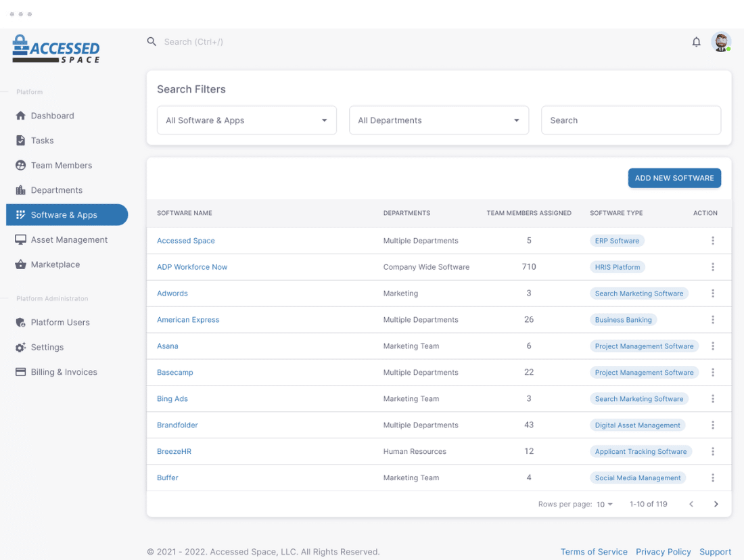Open Team Members in sidebar
744x560 pixels.
(67, 165)
